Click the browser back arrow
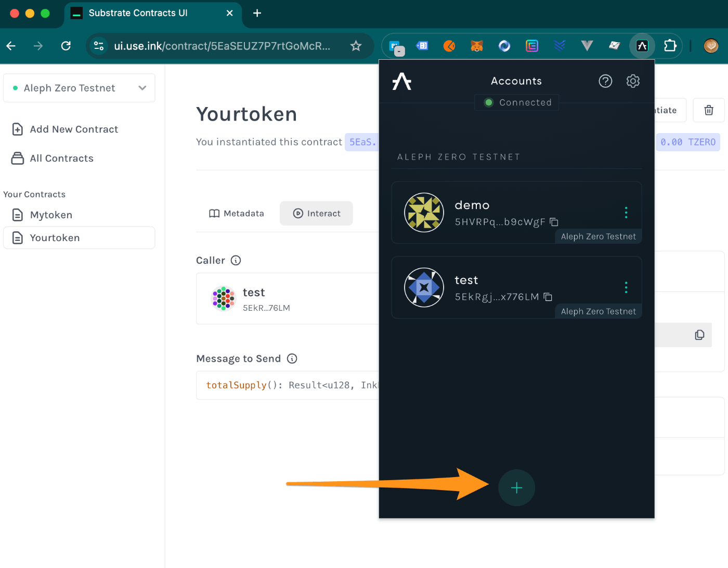 [11, 46]
